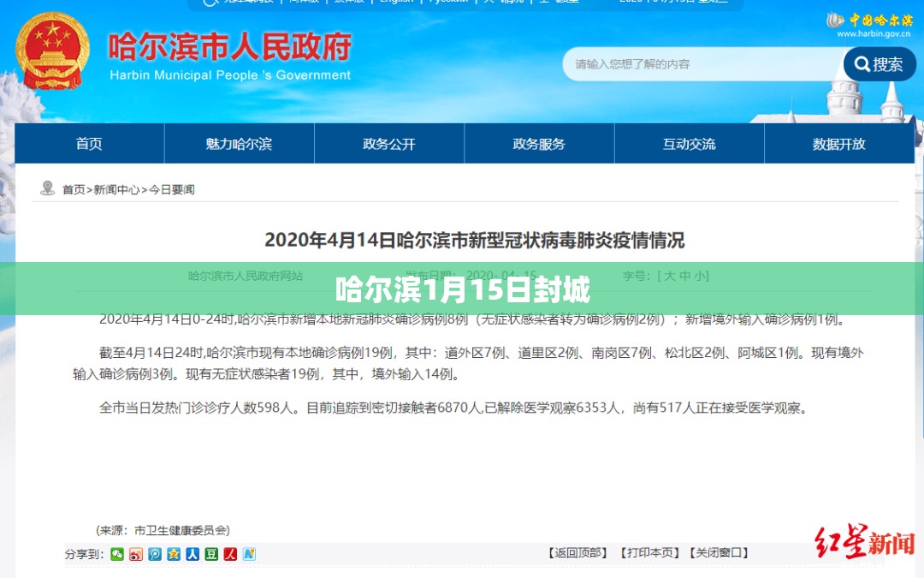Screen dimensions: 924x578
Task: Click 返回顶部 to return to top
Action: click(578, 552)
